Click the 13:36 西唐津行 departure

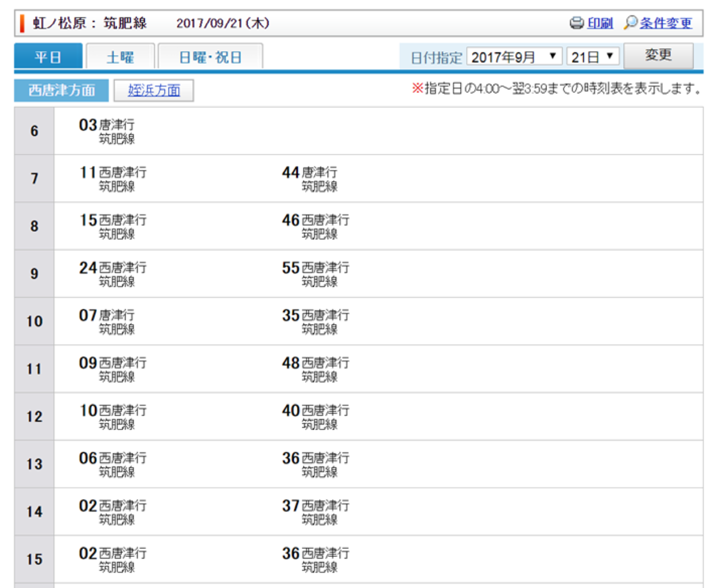(315, 464)
